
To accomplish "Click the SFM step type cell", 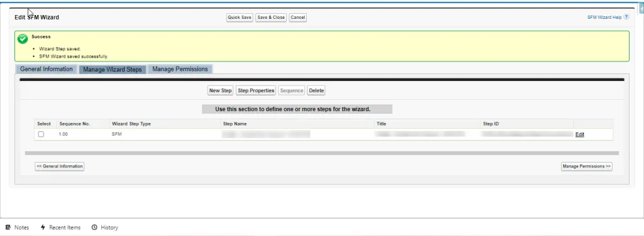I will tap(116, 134).
